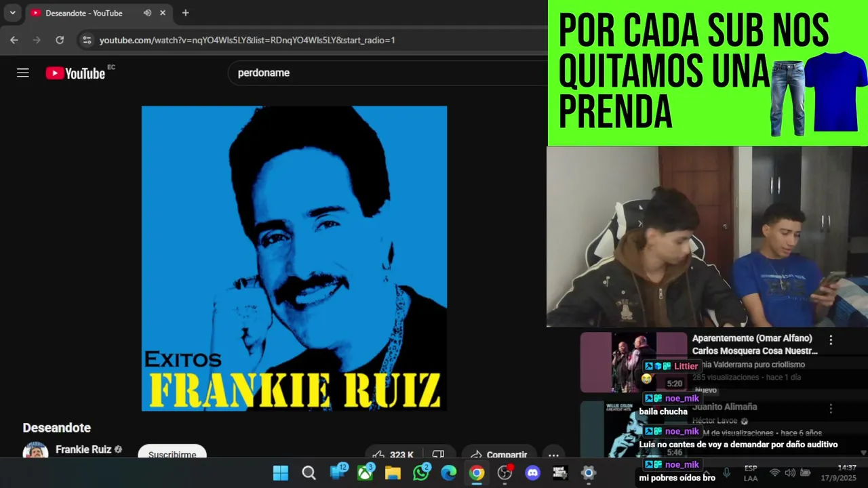Open Frankie Ruiz channel avatar
The height and width of the screenshot is (488, 868).
pyautogui.click(x=35, y=451)
